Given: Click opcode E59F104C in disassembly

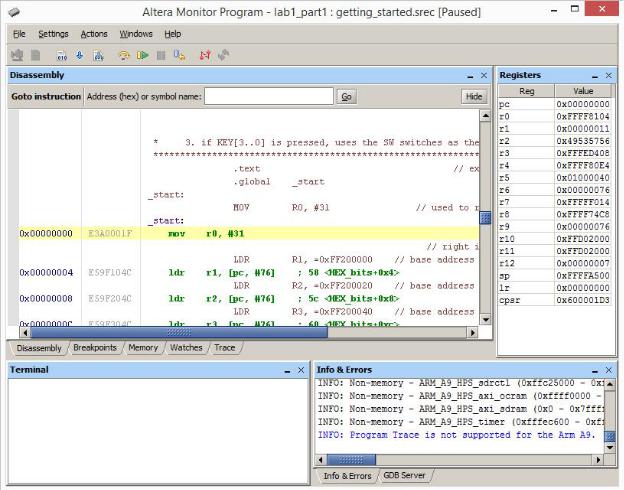Looking at the screenshot, I should [110, 273].
